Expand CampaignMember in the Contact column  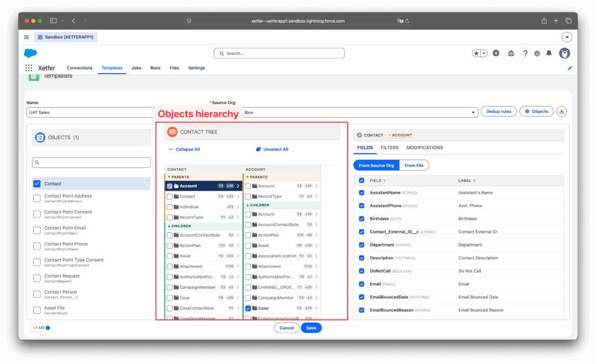click(x=238, y=287)
